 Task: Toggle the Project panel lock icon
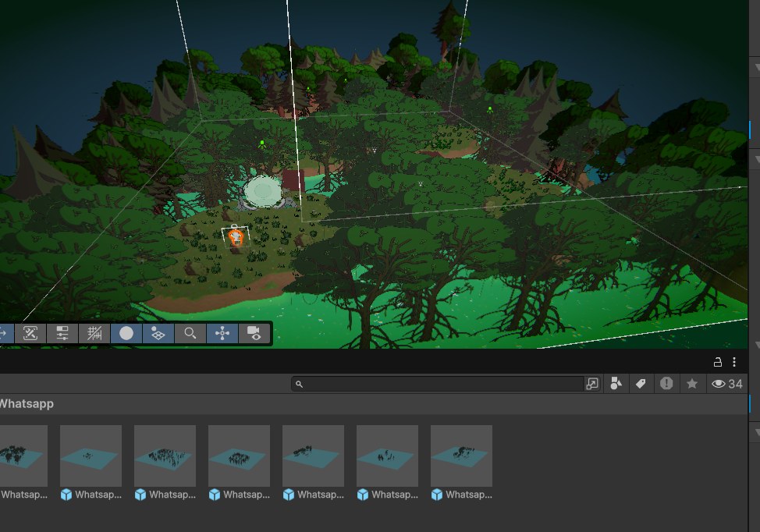click(718, 362)
